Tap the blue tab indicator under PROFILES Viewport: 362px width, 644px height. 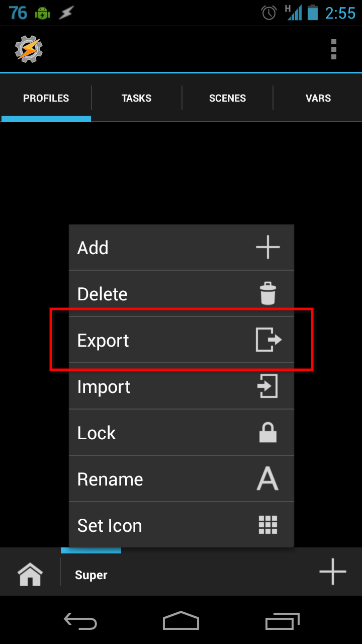click(46, 118)
